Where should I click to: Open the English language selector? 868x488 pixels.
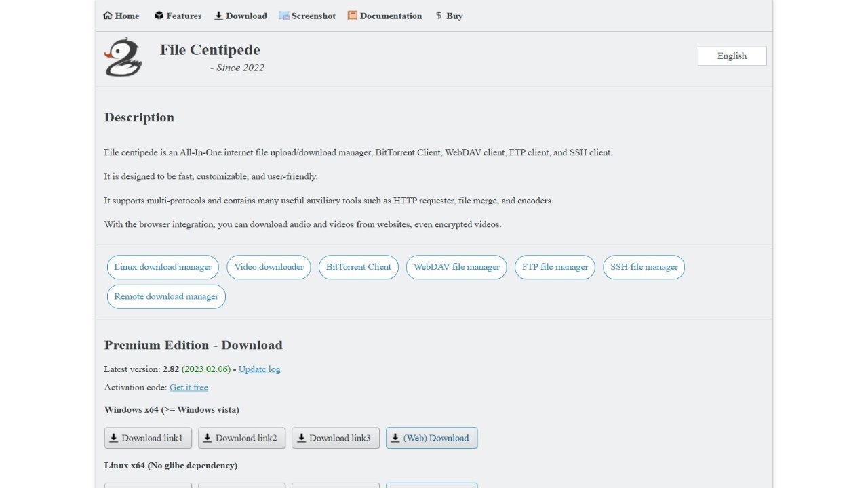pos(732,56)
